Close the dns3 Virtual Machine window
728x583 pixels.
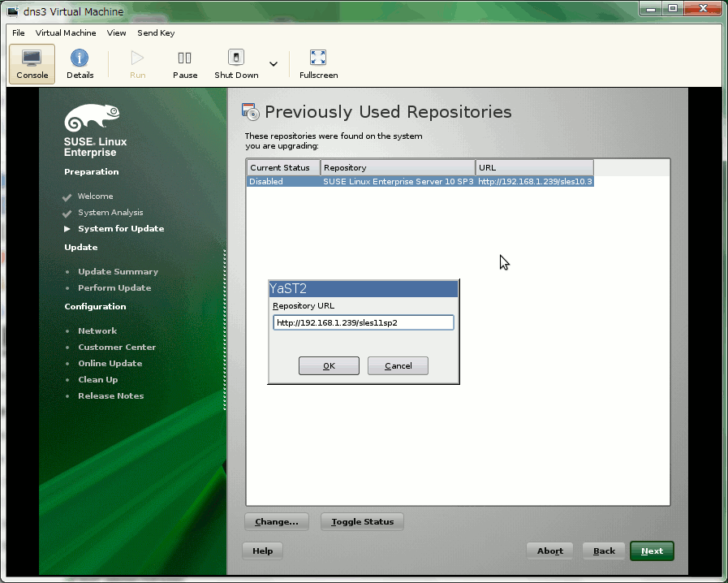click(x=703, y=9)
